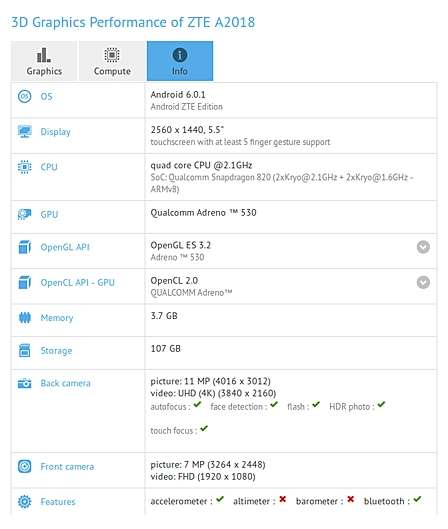
Task: Click the Graphics bar chart icon
Action: point(44,55)
